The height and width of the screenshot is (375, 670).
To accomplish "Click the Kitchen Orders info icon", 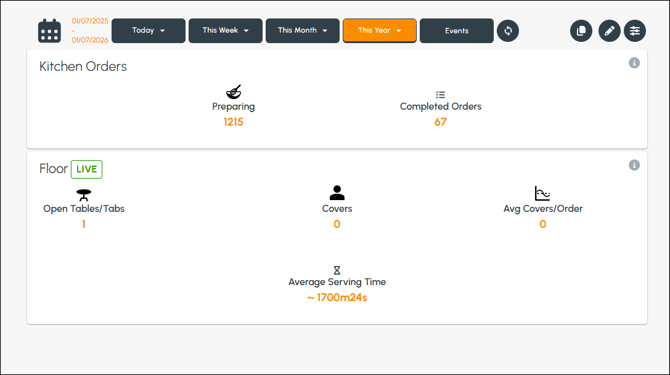I will (634, 63).
